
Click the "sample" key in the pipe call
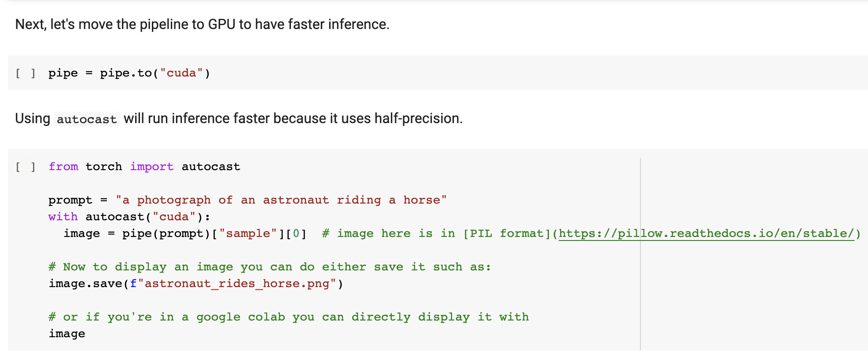[248, 233]
